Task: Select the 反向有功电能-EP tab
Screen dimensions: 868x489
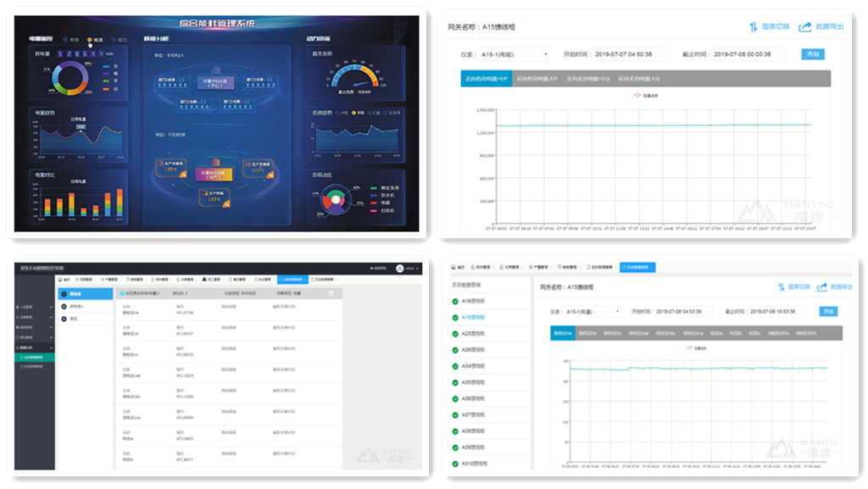Action: point(536,79)
